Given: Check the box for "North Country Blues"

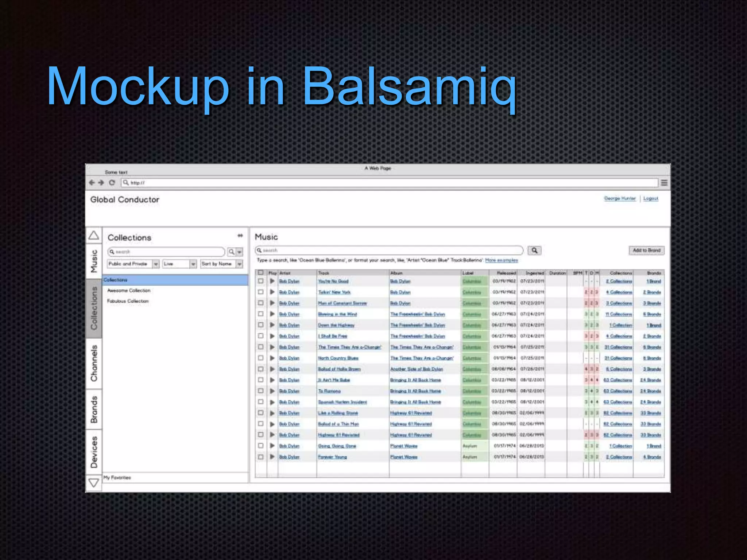Looking at the screenshot, I should (x=261, y=358).
